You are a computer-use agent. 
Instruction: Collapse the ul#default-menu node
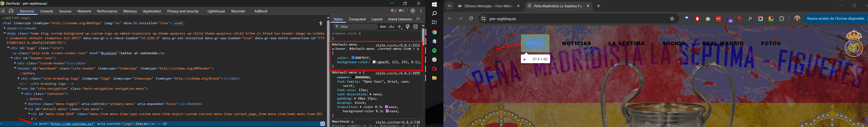pos(25,109)
